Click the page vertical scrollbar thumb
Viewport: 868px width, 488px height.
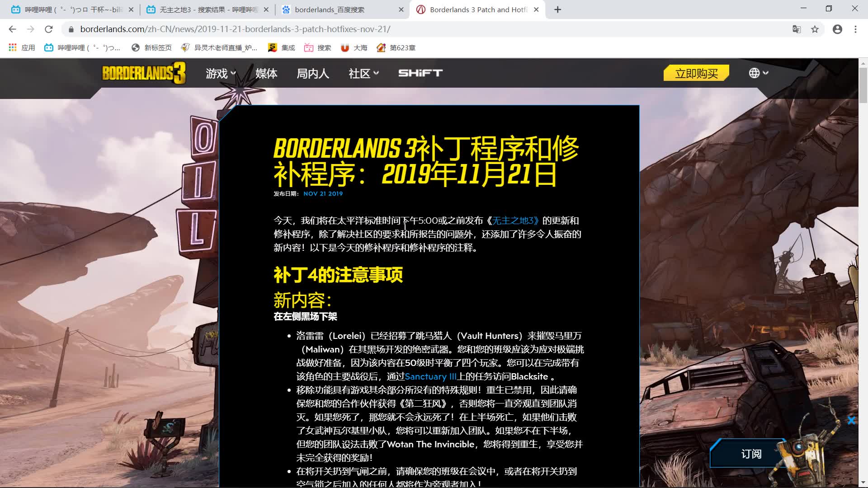pyautogui.click(x=863, y=86)
